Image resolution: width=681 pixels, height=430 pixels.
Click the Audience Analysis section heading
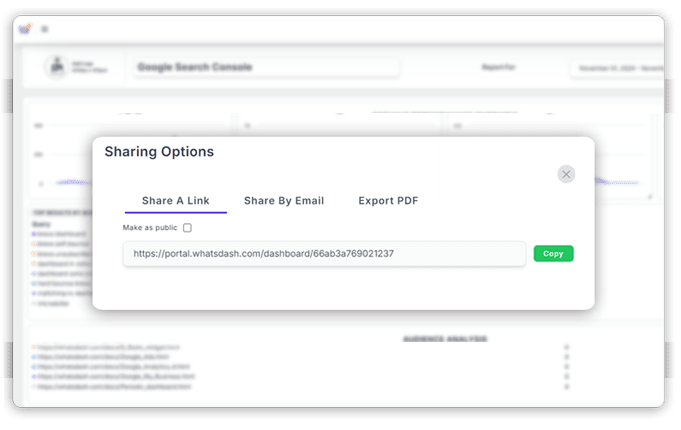pos(444,339)
